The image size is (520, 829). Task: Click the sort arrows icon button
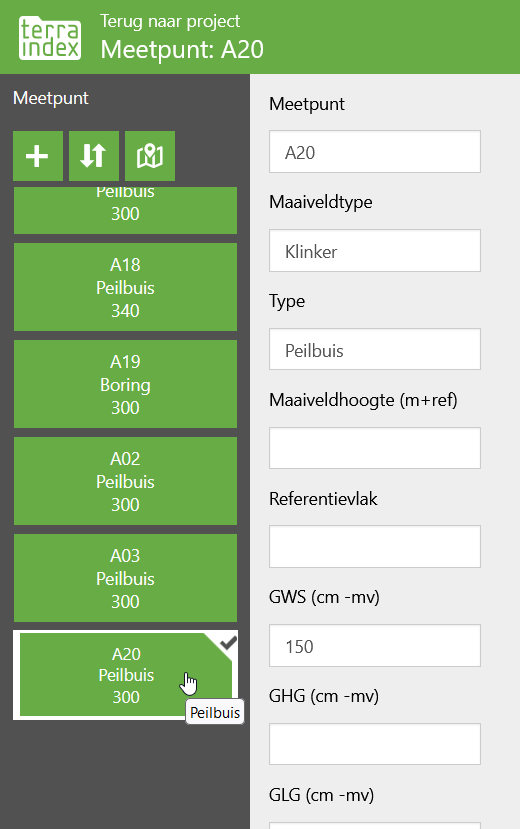click(x=94, y=156)
